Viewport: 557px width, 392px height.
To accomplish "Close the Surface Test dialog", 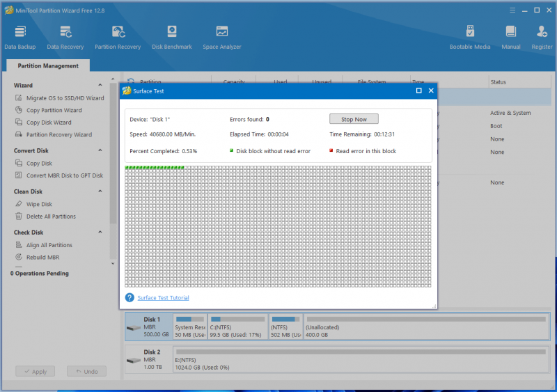I will click(x=431, y=91).
